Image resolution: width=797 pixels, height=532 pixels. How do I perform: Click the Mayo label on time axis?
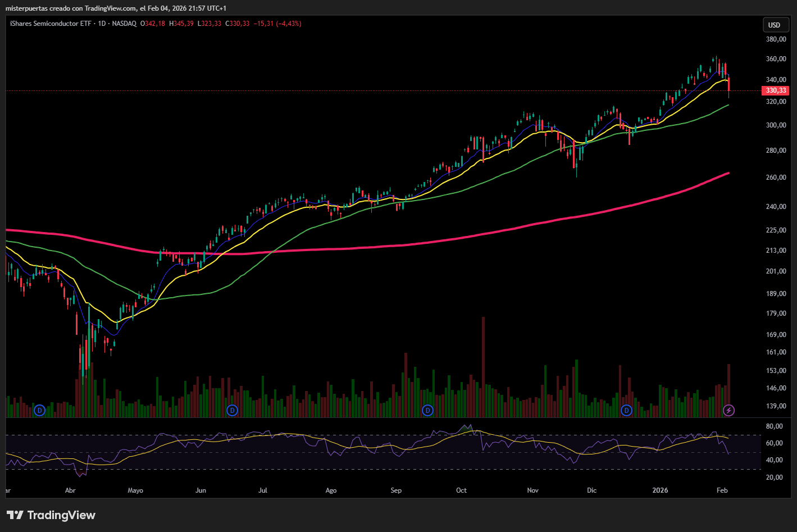135,490
